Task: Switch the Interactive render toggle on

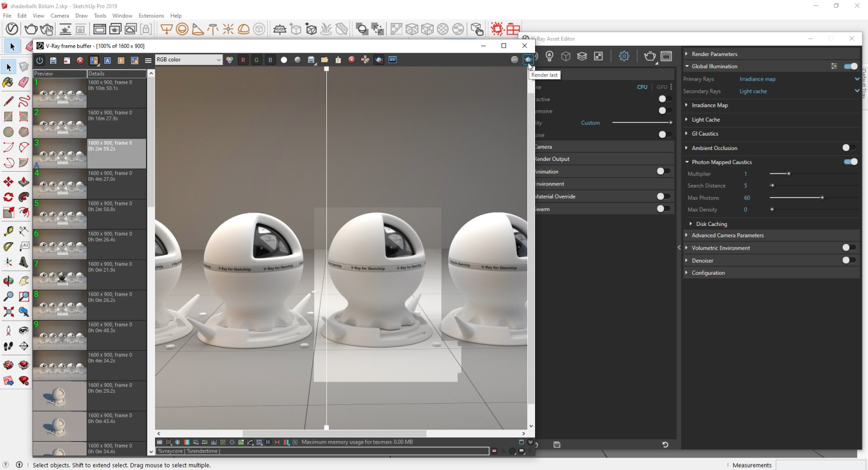Action: pos(665,99)
